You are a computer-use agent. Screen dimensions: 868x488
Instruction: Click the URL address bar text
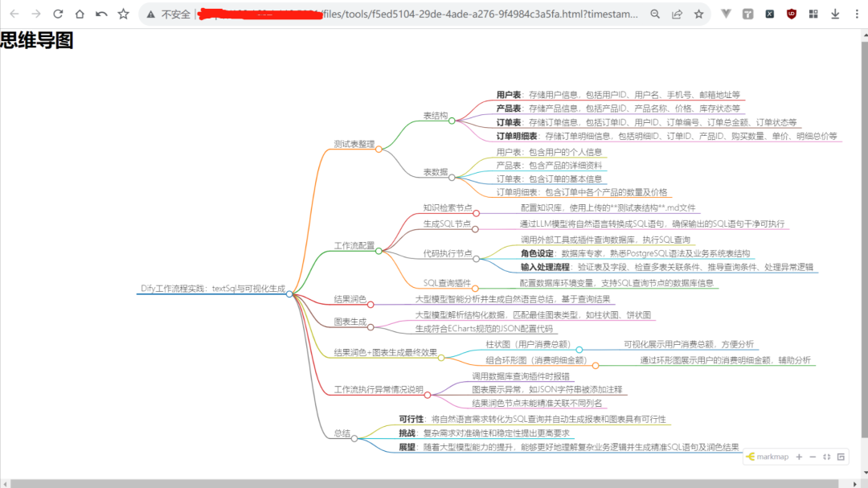(479, 14)
